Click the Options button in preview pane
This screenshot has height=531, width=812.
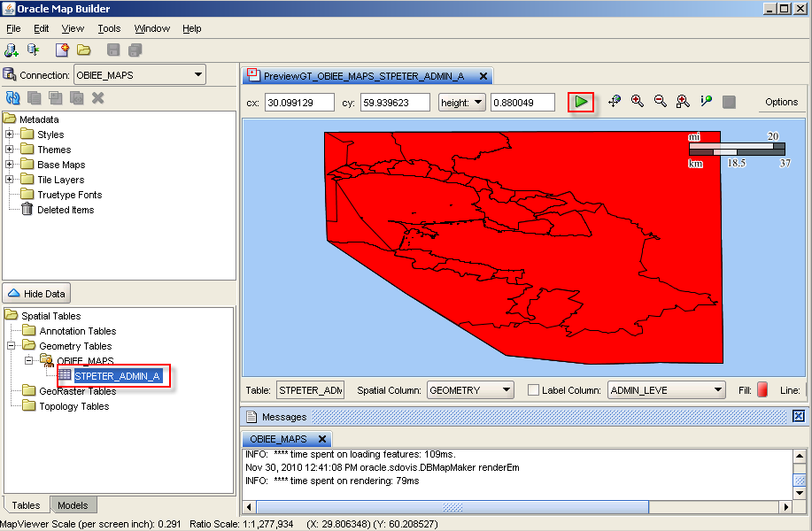click(x=780, y=102)
